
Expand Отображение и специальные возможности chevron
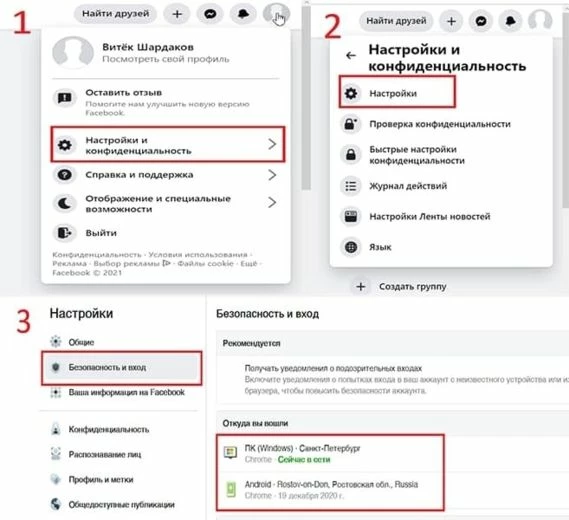click(272, 202)
